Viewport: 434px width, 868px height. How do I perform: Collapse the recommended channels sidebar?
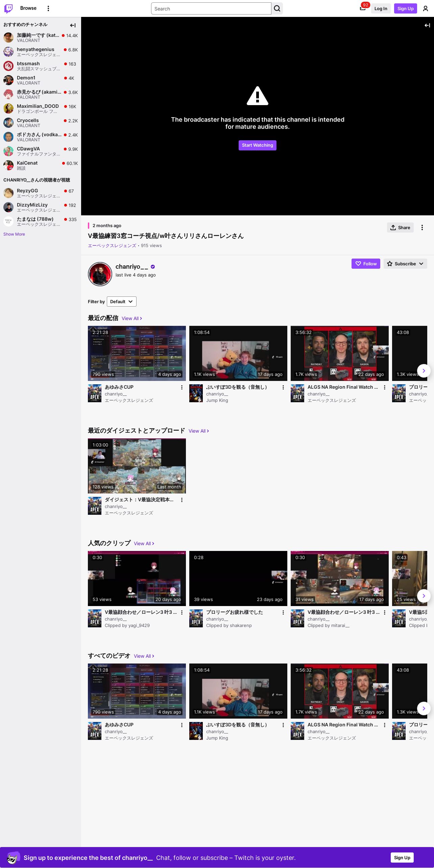[73, 25]
